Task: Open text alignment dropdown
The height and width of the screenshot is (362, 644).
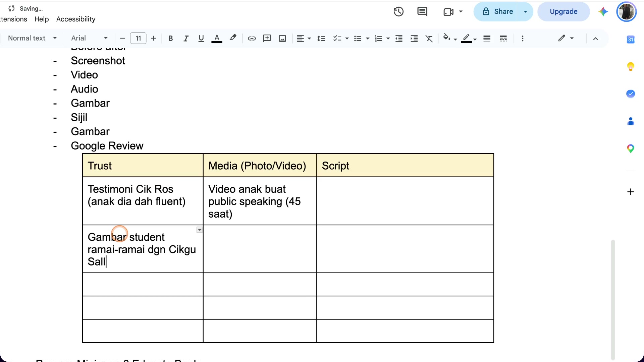Action: point(304,39)
